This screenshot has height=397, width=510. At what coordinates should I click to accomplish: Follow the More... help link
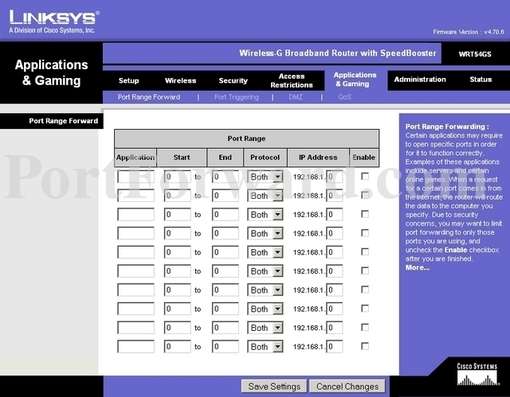tap(417, 268)
